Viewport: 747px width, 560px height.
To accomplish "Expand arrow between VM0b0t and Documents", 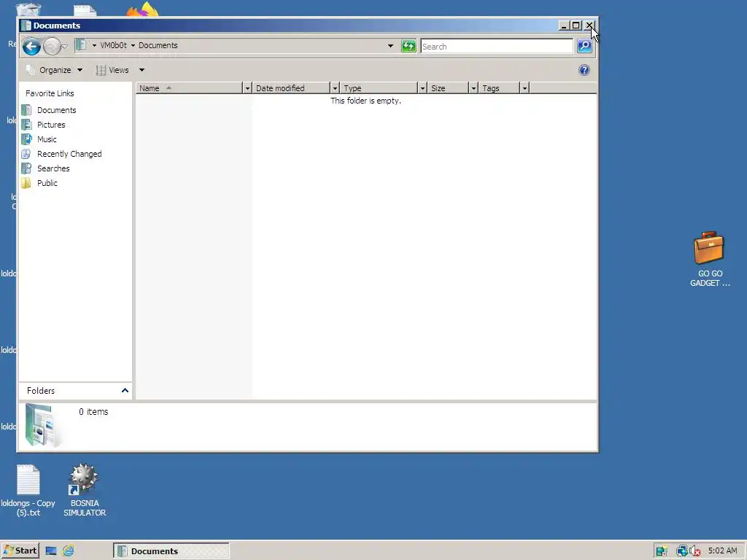I will point(133,46).
